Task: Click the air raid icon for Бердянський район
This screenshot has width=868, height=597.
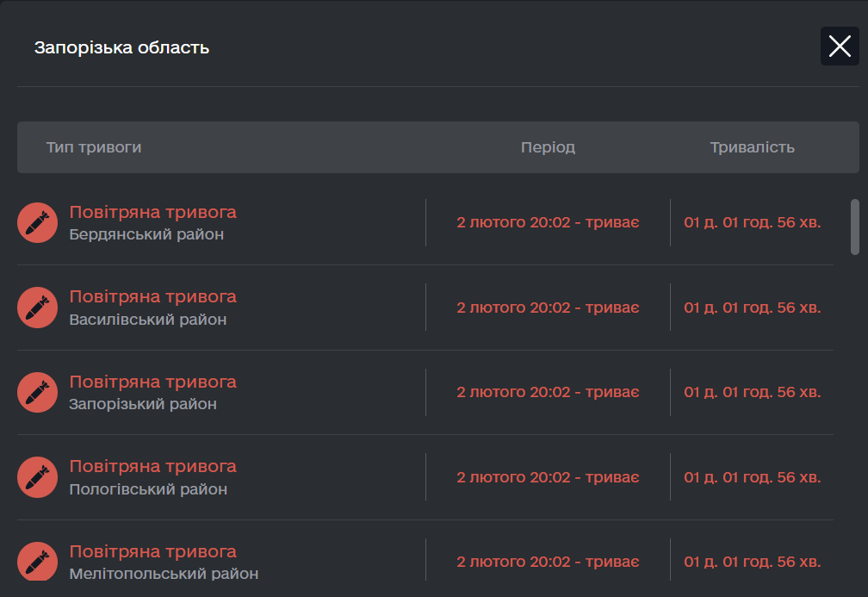Action: (37, 222)
